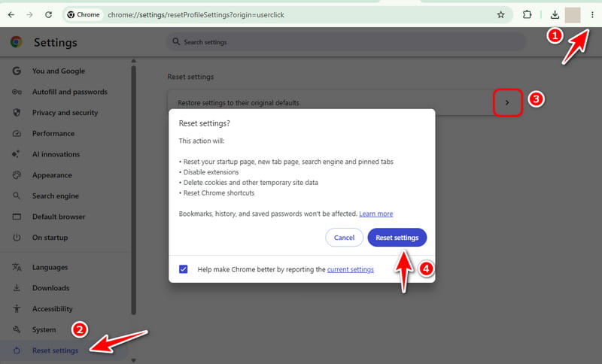602x364 pixels.
Task: Click the Reset settings sidebar icon
Action: pos(17,350)
